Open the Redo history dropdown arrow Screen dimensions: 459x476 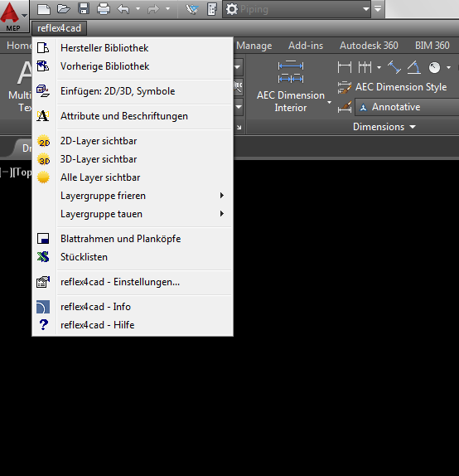[x=167, y=9]
